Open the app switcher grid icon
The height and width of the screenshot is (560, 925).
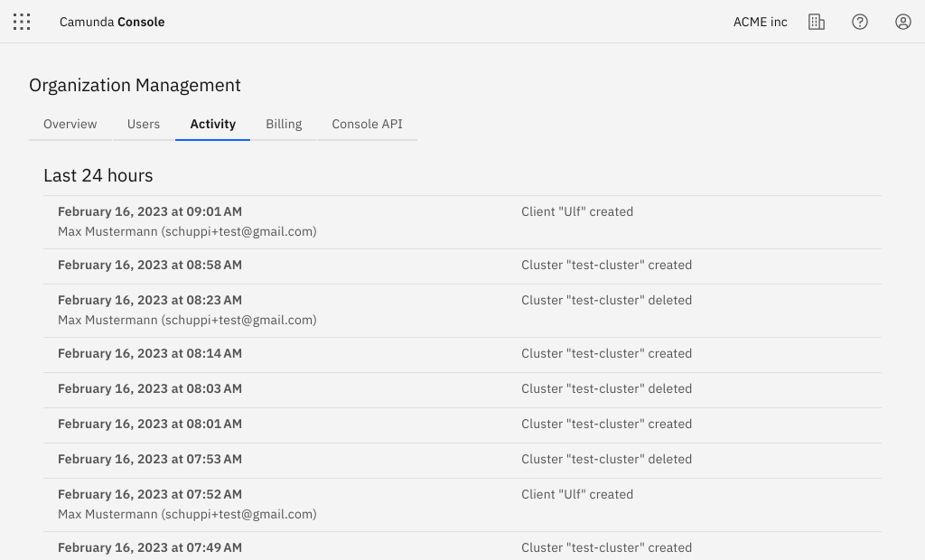pos(22,22)
